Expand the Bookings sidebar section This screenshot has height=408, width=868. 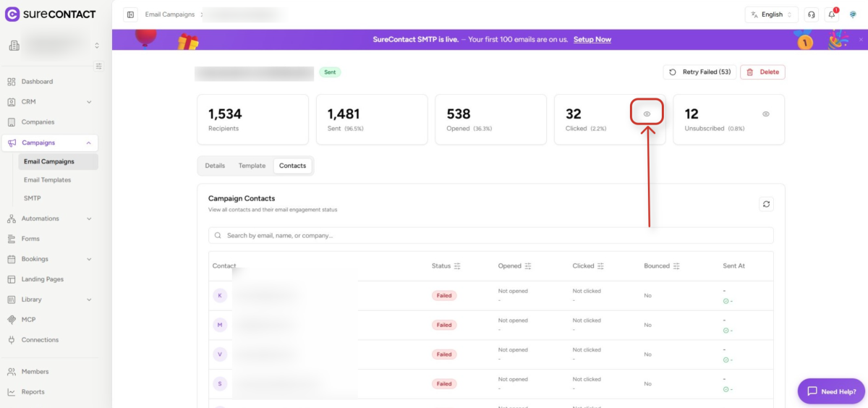(89, 259)
